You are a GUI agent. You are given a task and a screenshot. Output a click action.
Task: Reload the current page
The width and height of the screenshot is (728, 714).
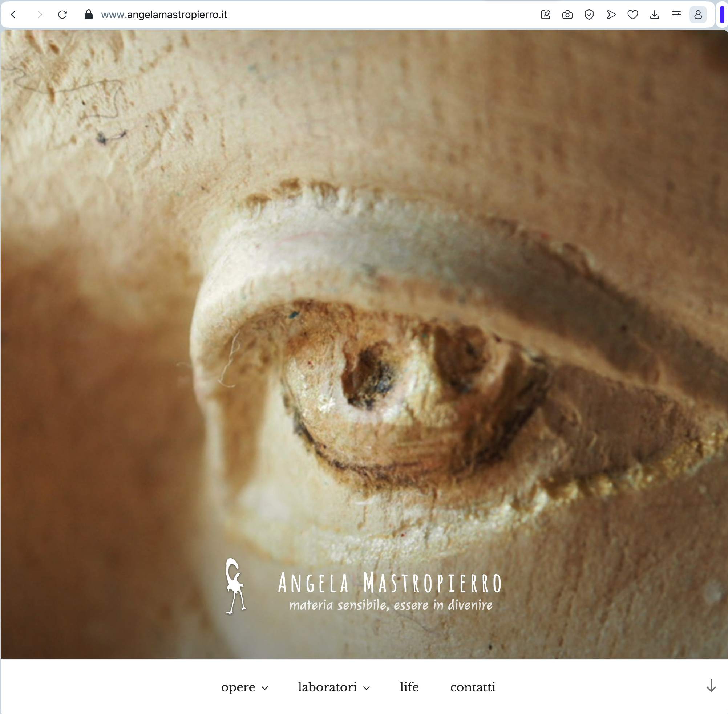[62, 15]
